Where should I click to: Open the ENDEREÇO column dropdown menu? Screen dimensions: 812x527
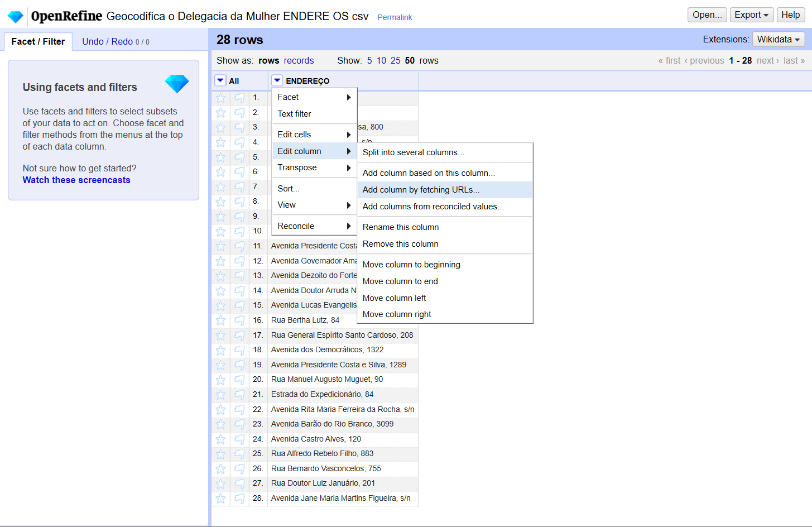[x=277, y=81]
